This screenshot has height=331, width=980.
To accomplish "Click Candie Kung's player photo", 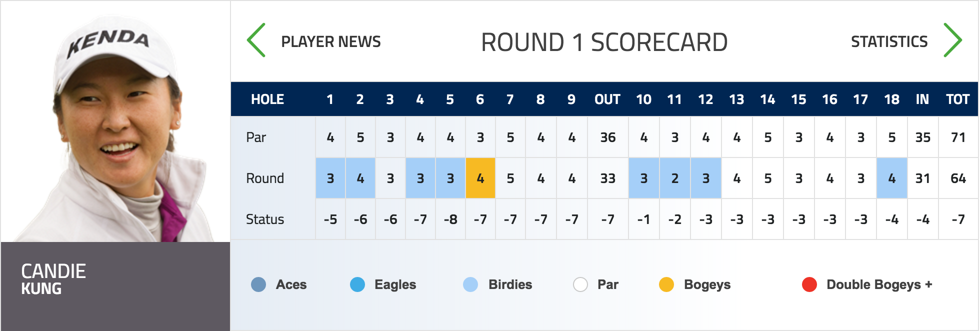I will (115, 121).
